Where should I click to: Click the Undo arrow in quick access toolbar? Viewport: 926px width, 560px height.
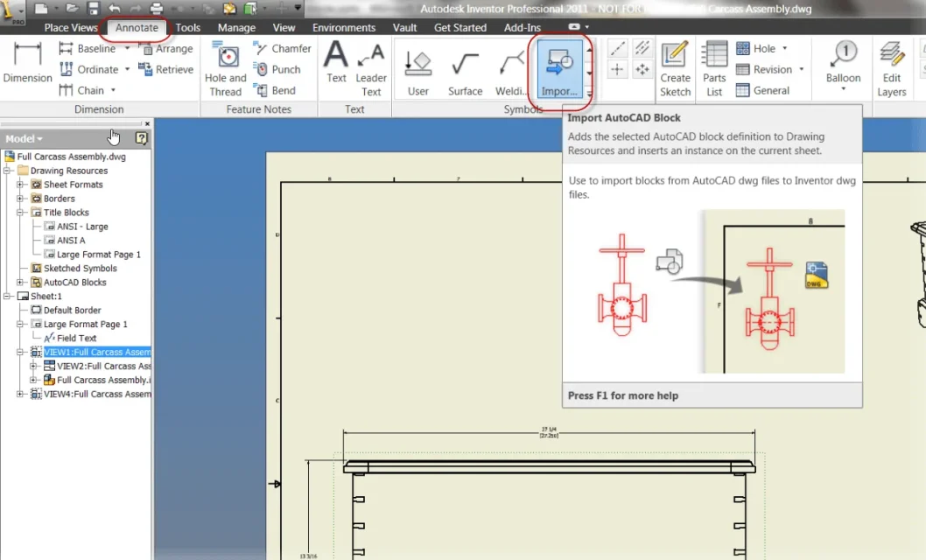pos(115,8)
